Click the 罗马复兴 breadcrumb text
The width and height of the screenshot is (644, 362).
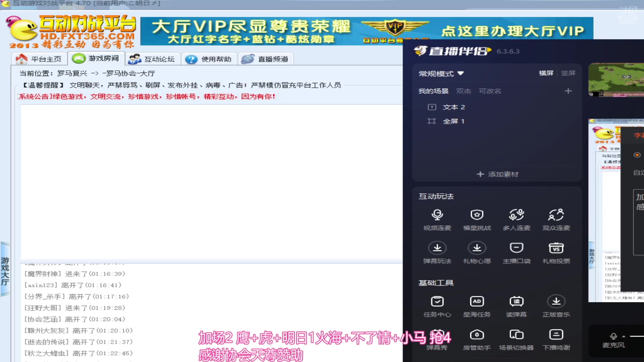click(72, 73)
